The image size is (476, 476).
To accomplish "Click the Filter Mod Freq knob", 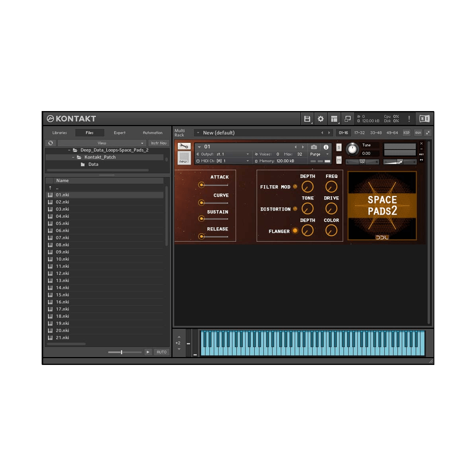I will click(331, 186).
